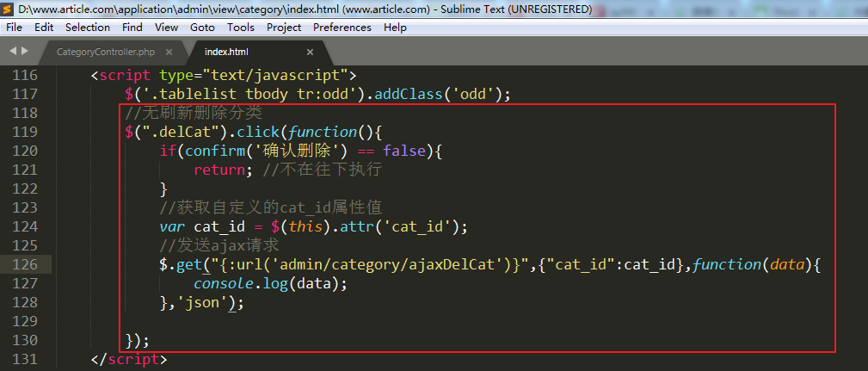Click the get method on line 126
Image resolution: width=868 pixels, height=371 pixels.
[189, 264]
